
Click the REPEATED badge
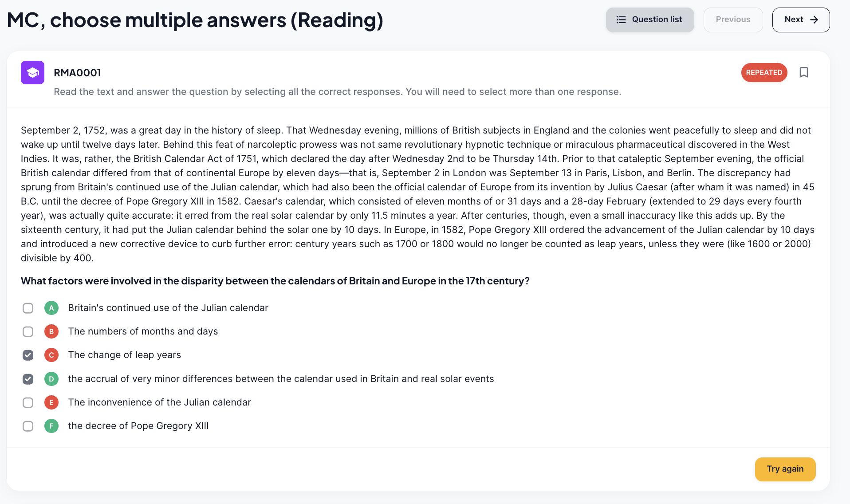click(764, 72)
